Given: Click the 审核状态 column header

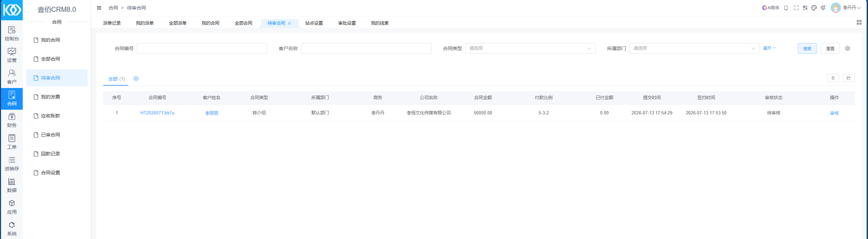Looking at the screenshot, I should tap(774, 97).
